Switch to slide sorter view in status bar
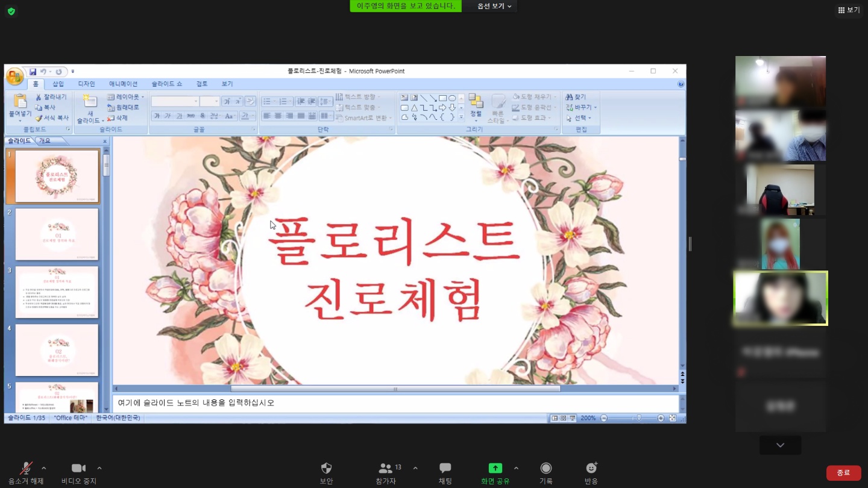 tap(563, 418)
